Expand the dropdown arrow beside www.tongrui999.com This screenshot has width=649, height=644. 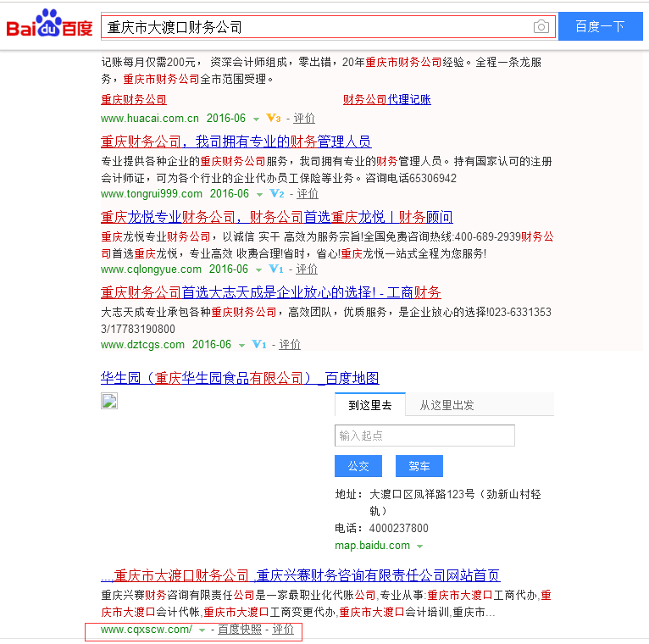[259, 195]
